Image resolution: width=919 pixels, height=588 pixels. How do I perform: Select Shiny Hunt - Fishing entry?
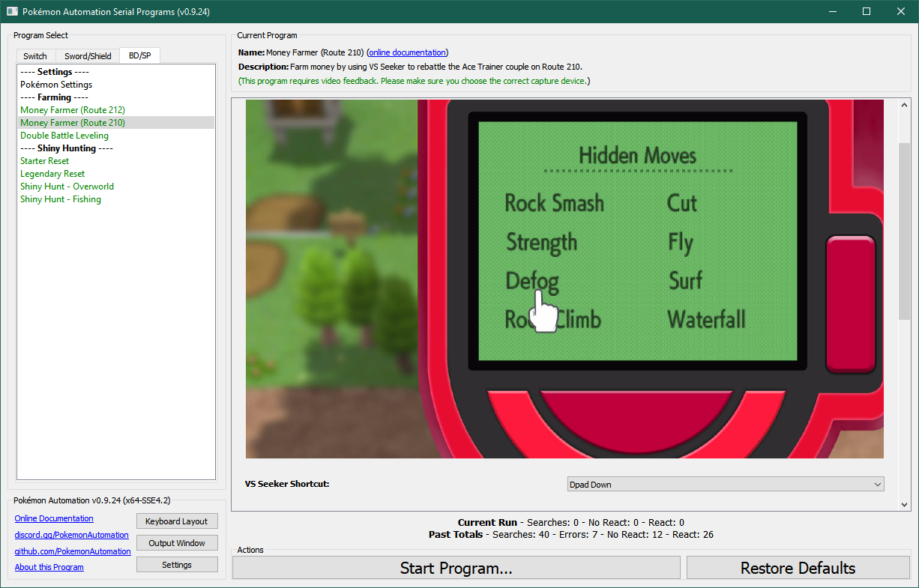coord(61,199)
